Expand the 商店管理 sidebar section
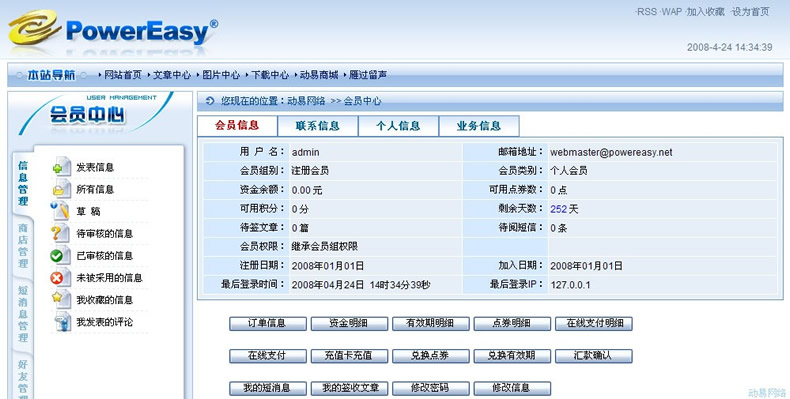This screenshot has height=399, width=790. coord(23,246)
